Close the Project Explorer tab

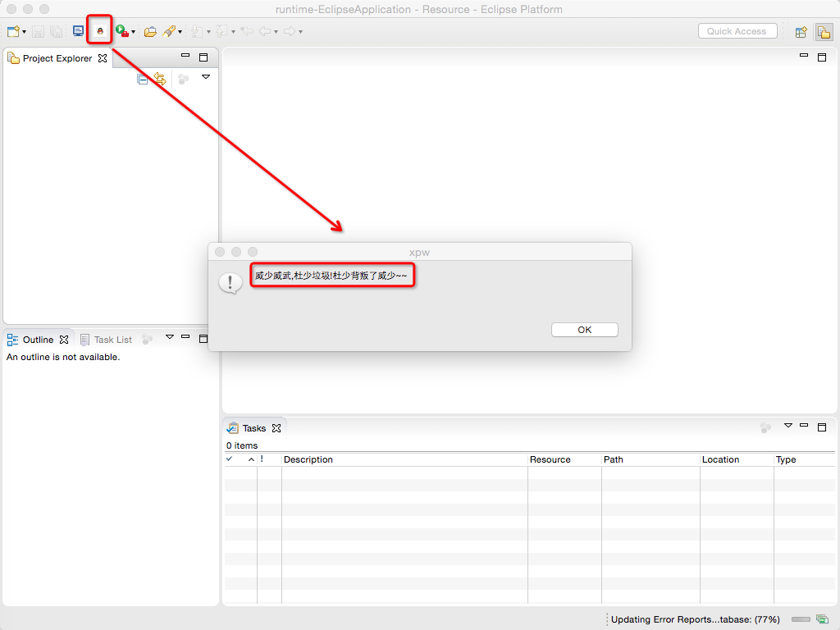point(103,58)
